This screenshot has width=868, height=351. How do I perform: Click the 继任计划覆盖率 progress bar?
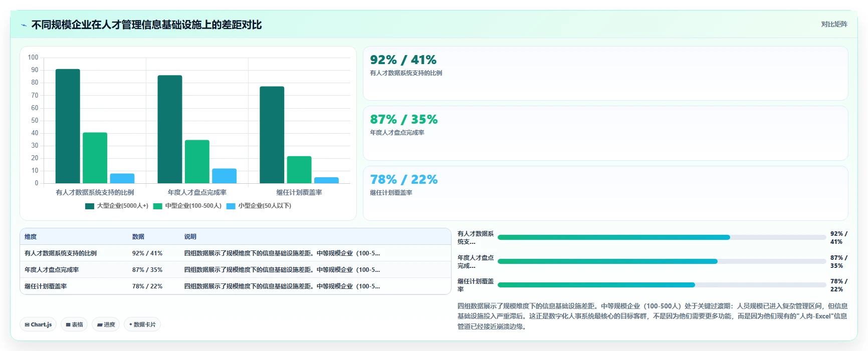(662, 285)
